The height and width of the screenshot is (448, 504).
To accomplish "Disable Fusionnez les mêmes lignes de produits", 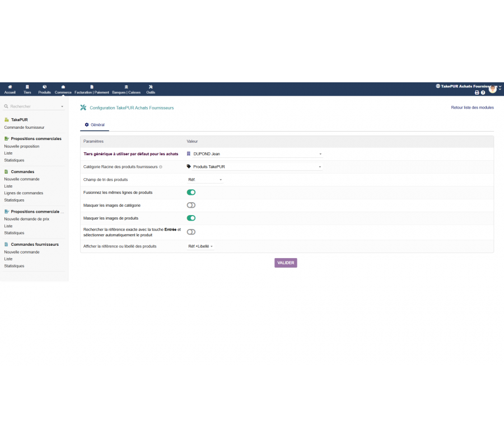I will pyautogui.click(x=191, y=192).
